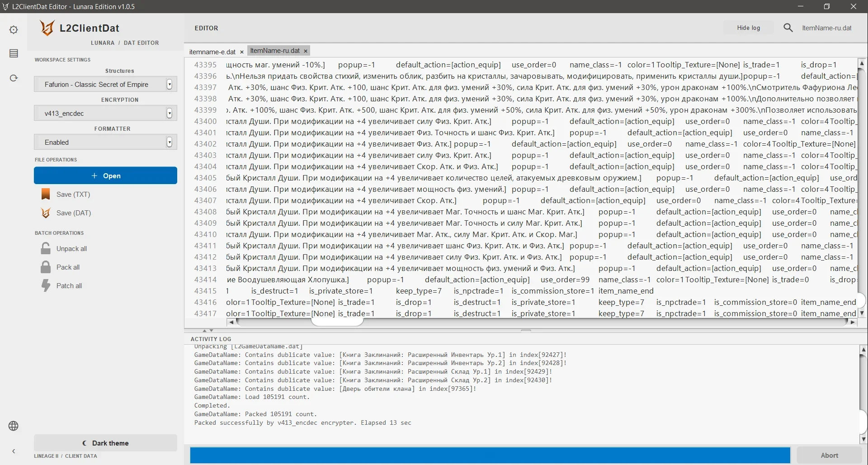Close the ItemName-ru.dat tab

pyautogui.click(x=306, y=51)
